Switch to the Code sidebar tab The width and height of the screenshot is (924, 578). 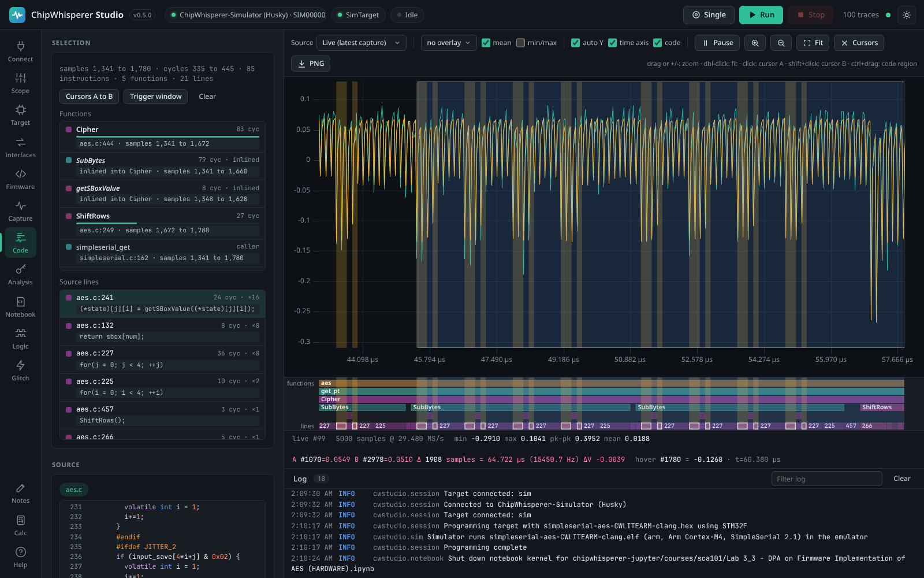click(x=20, y=243)
